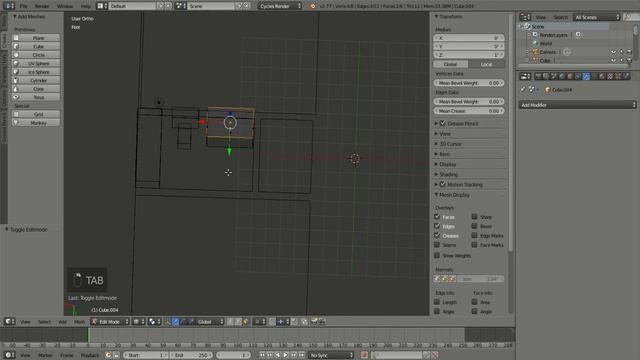
Task: Open the Help menu
Action: pyautogui.click(x=86, y=6)
